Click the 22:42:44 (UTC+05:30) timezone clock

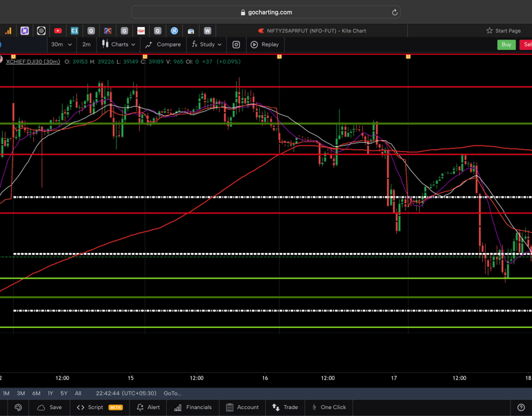coord(126,393)
